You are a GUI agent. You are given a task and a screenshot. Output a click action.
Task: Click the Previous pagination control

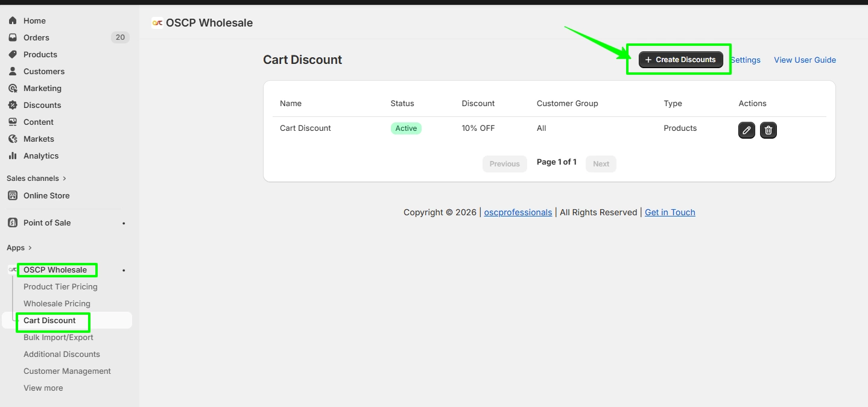(x=504, y=163)
